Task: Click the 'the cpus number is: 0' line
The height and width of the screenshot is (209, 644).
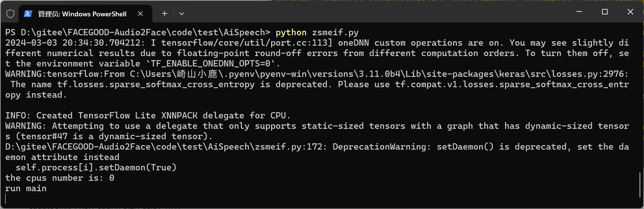Action: click(60, 178)
